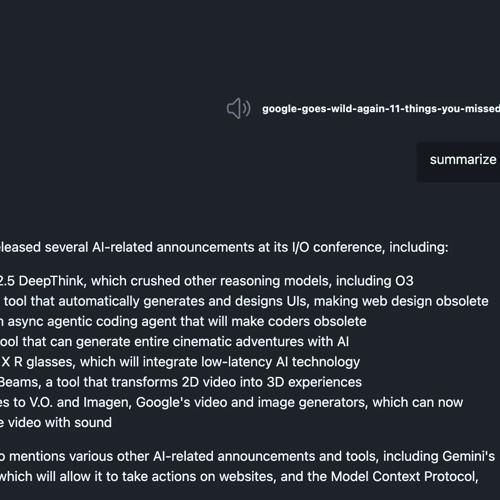500x500 pixels.
Task: Click the line about designing UIs automatically
Action: tap(244, 301)
